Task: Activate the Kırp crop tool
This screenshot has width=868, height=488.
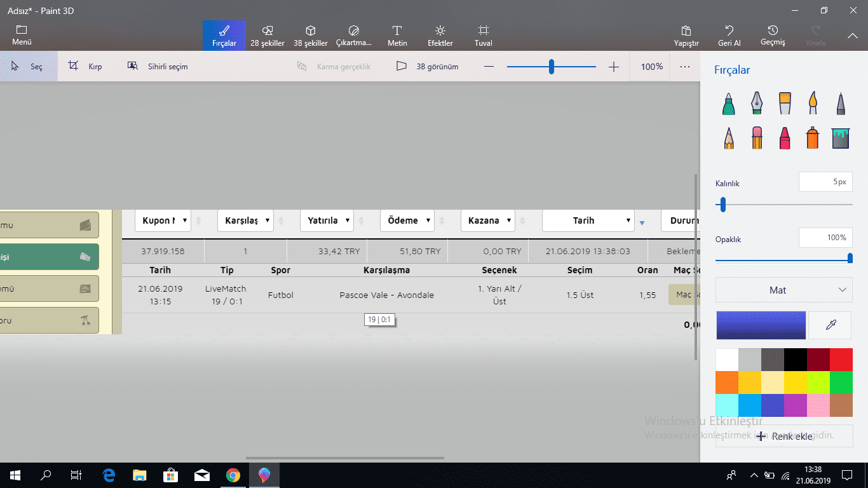Action: click(x=86, y=66)
